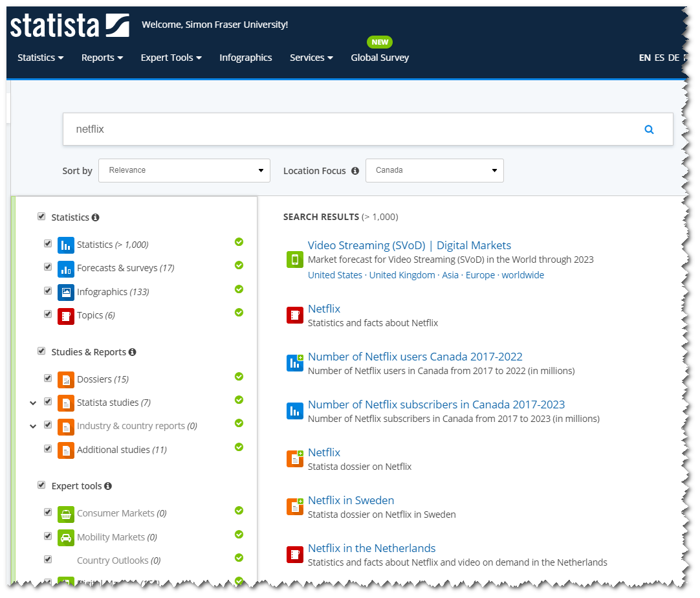The image size is (700, 598).
Task: Open the Expert Tools navigation menu
Action: pyautogui.click(x=171, y=58)
